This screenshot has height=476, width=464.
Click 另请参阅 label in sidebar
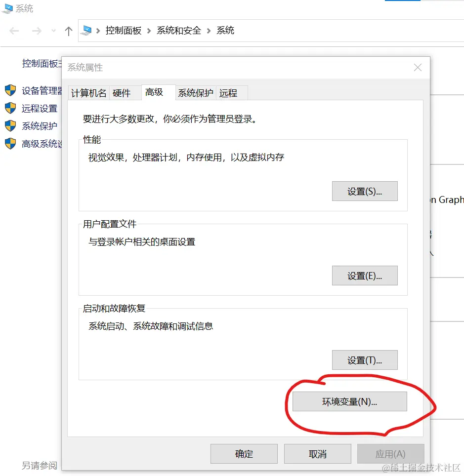coord(40,465)
